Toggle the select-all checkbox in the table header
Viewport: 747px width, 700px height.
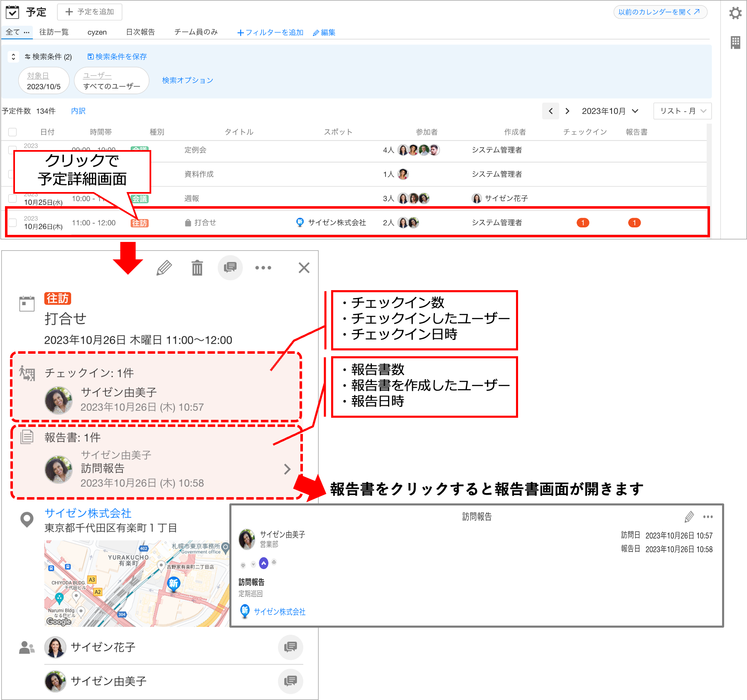click(x=12, y=132)
